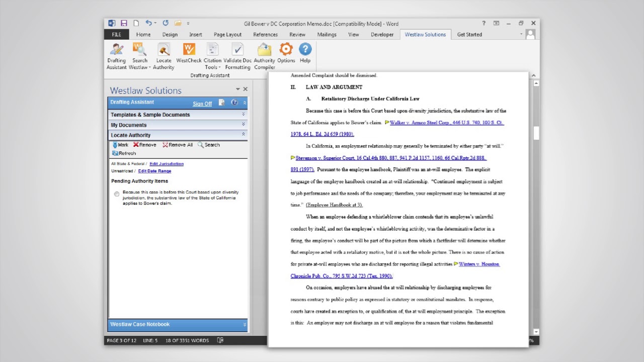644x362 pixels.
Task: Click Remove All in Locate Authority toolbar
Action: click(177, 145)
